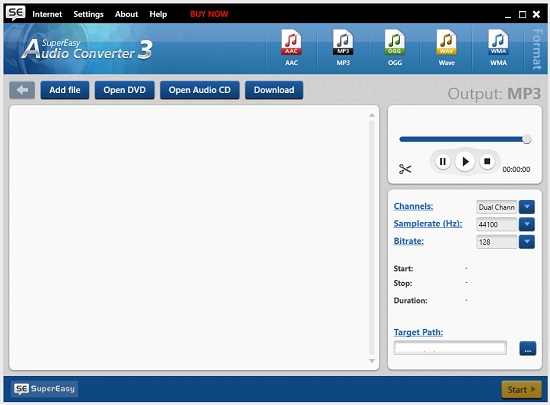Click the SuperEasy logo in the bottom bar

(44, 389)
